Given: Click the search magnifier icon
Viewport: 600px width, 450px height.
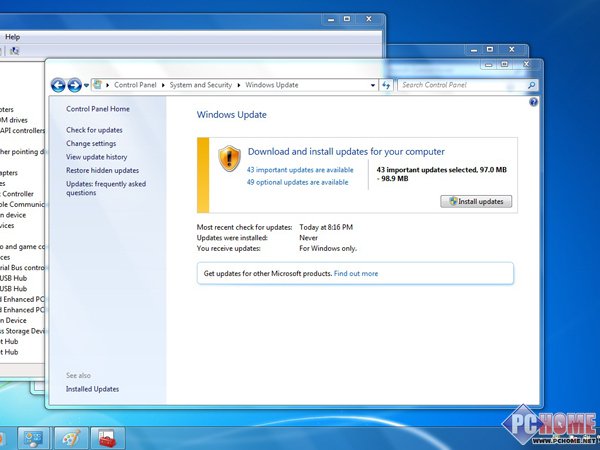Looking at the screenshot, I should pos(531,85).
